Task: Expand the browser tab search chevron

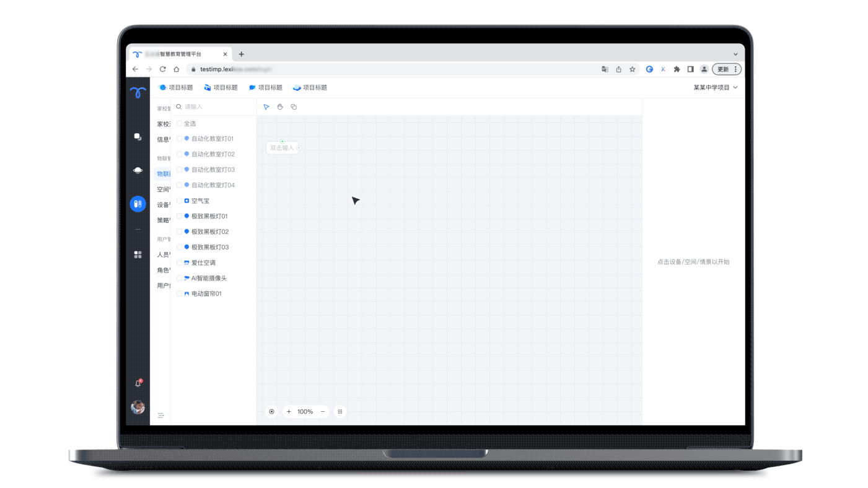Action: click(x=735, y=54)
